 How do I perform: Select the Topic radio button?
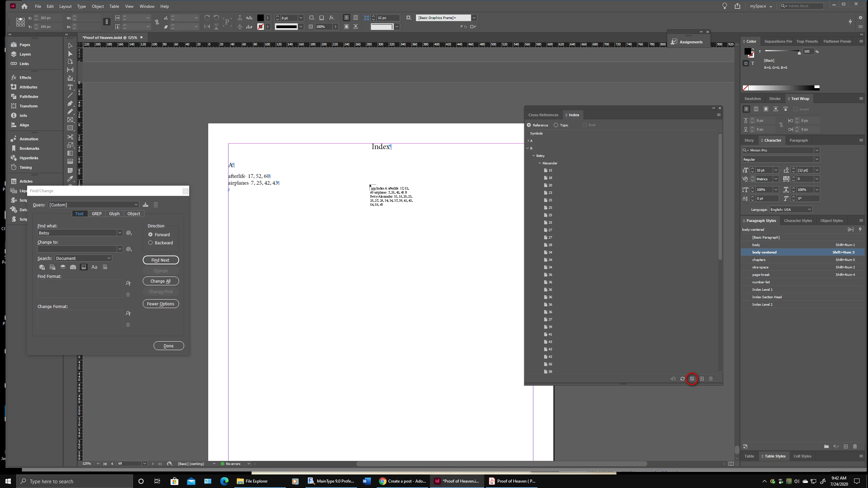coord(556,125)
